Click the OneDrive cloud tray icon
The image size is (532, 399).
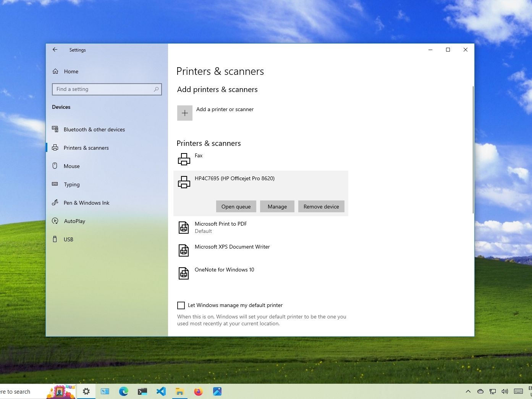(480, 391)
